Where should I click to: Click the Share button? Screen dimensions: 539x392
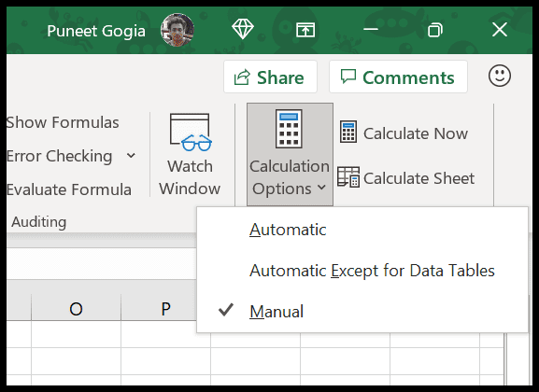[270, 77]
